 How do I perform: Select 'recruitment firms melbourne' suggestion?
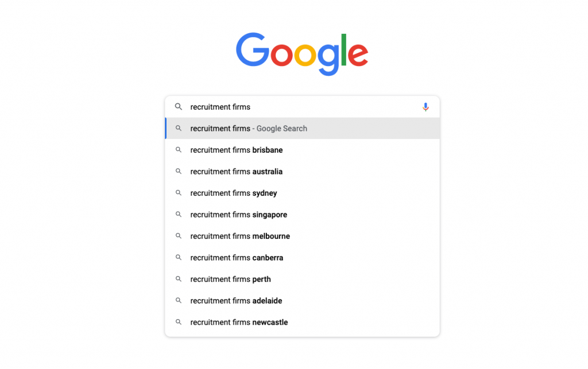pyautogui.click(x=302, y=236)
